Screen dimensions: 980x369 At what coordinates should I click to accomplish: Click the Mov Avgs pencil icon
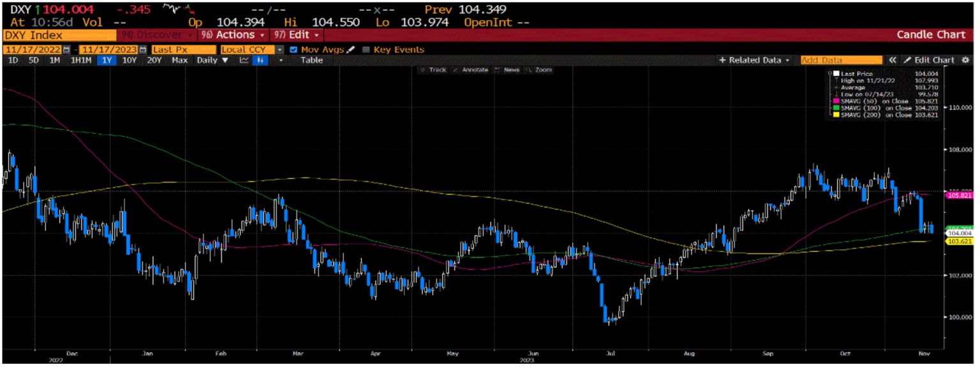(352, 49)
